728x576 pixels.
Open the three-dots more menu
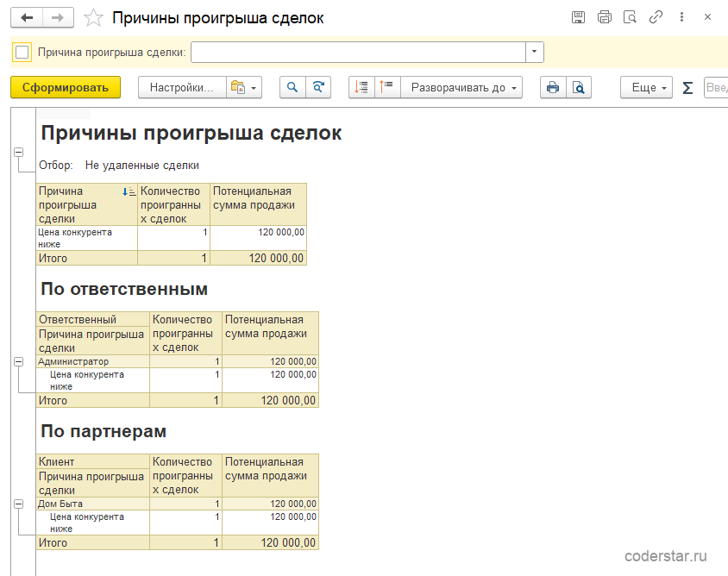click(x=681, y=17)
